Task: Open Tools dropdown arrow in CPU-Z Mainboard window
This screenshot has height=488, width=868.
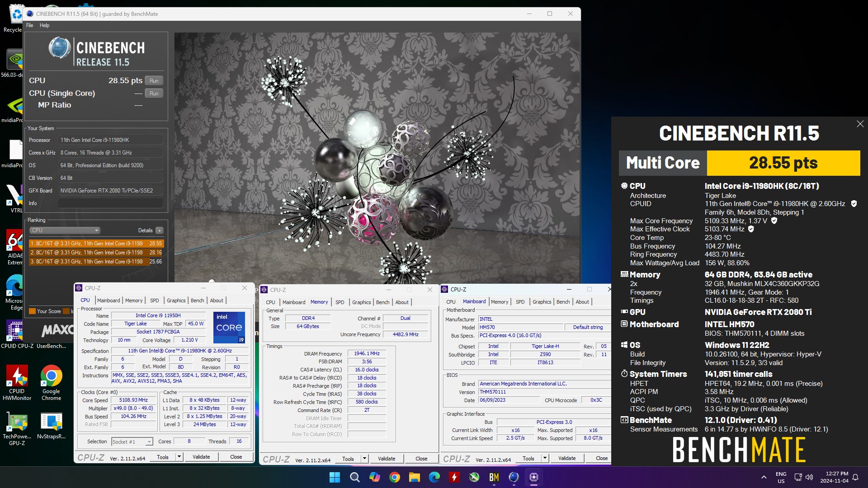Action: [x=545, y=458]
